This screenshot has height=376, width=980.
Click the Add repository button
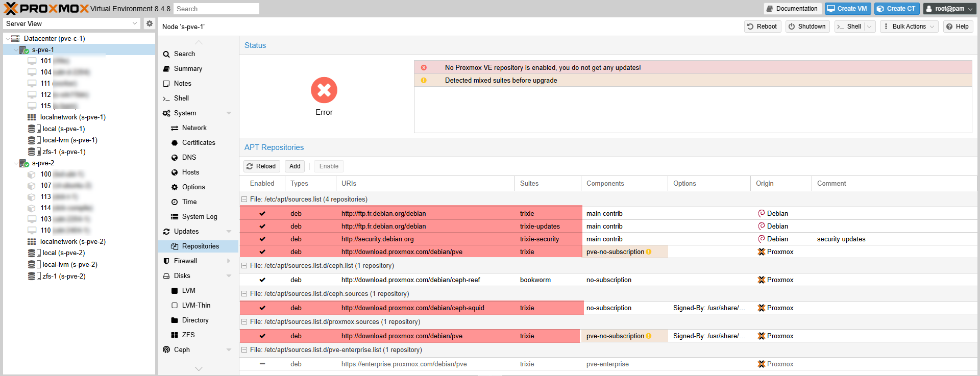(295, 166)
